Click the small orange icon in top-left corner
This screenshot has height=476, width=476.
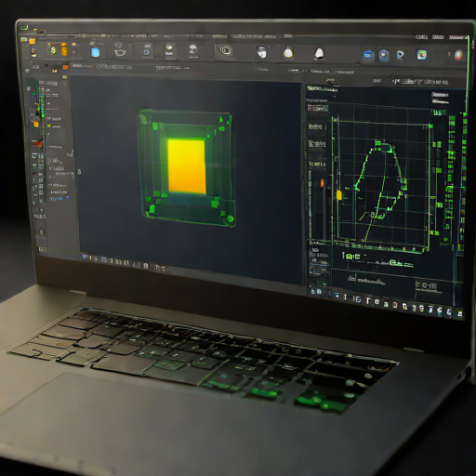[x=32, y=41]
